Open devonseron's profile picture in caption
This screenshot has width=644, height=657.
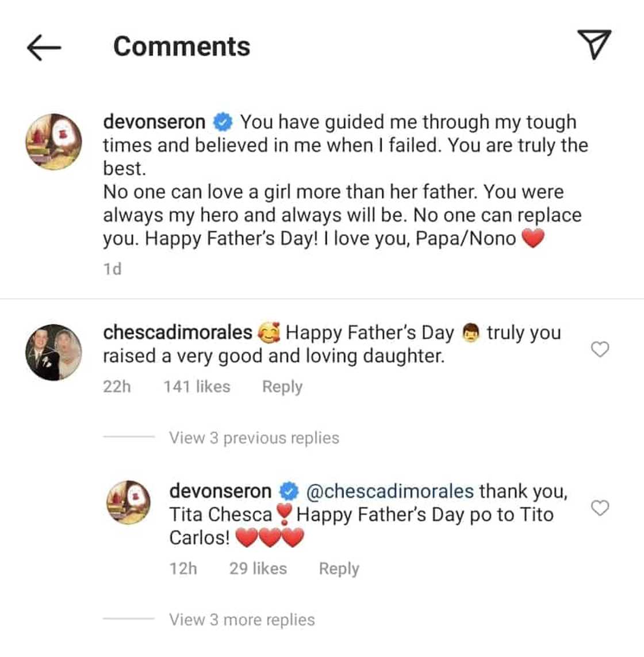point(54,142)
